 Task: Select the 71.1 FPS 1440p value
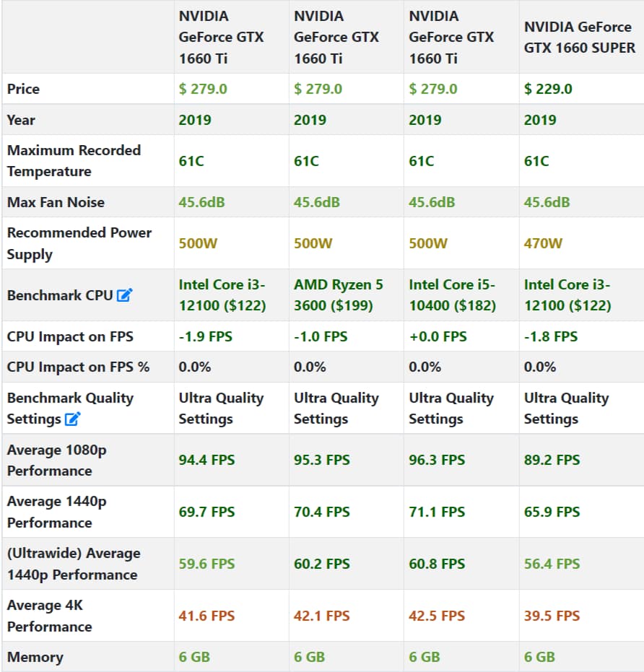coord(437,512)
